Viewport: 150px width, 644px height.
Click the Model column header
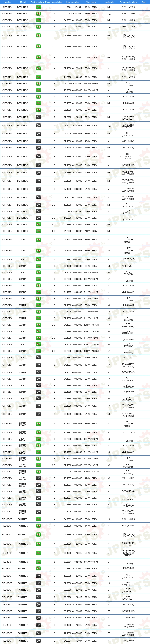coord(23,2)
